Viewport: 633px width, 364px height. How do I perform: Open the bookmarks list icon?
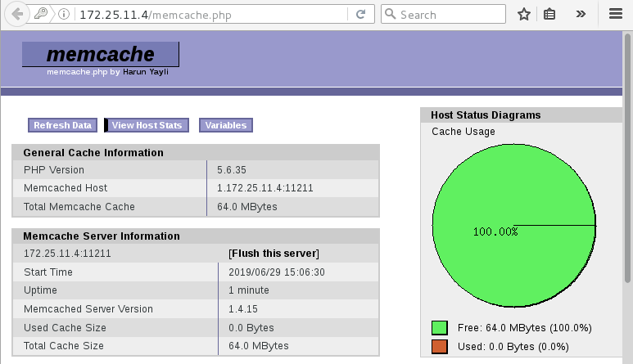click(x=549, y=15)
